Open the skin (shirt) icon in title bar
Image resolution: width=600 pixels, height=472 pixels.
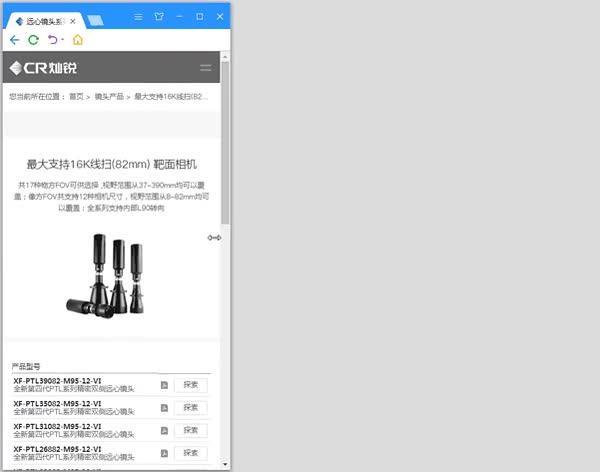[x=159, y=16]
